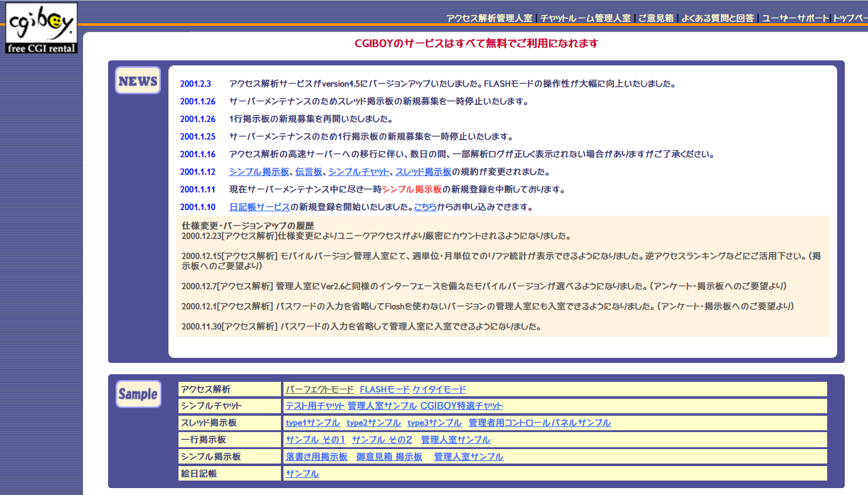Open the 管理者用コントロールパネルサンプル link
Image resolution: width=868 pixels, height=495 pixels.
[x=539, y=423]
